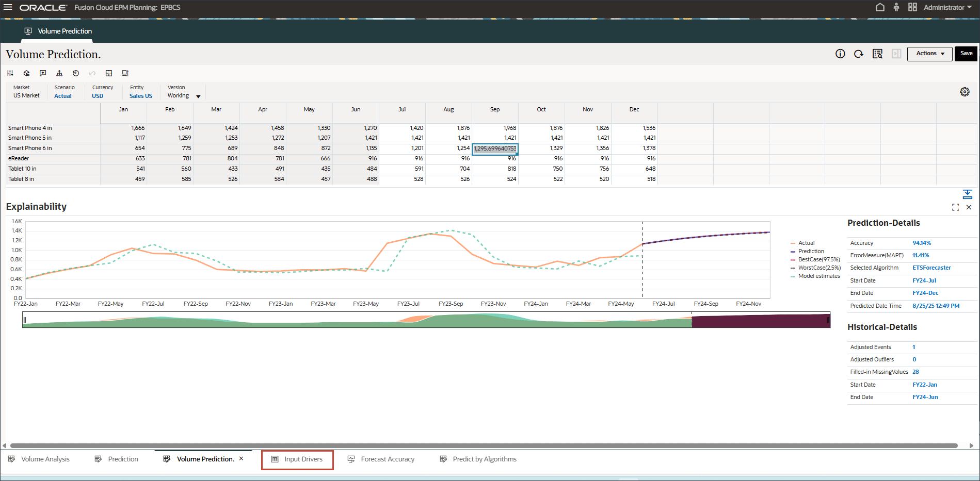Screen dimensions: 980x481
Task: Open the hamburger navigator menu
Action: [8, 7]
